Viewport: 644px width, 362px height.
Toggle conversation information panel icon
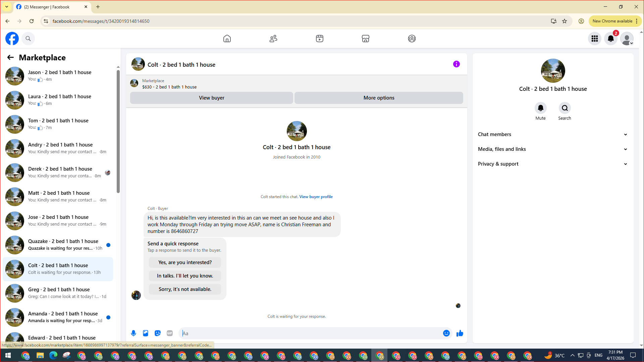[x=456, y=64]
